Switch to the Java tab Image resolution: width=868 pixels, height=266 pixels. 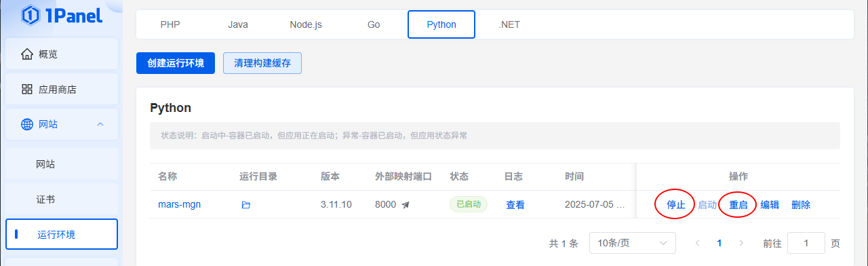coord(238,24)
